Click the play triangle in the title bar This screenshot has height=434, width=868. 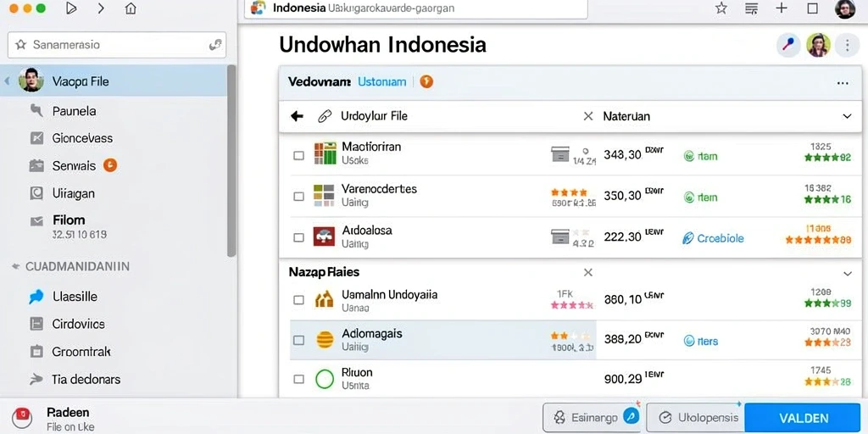pyautogui.click(x=71, y=8)
